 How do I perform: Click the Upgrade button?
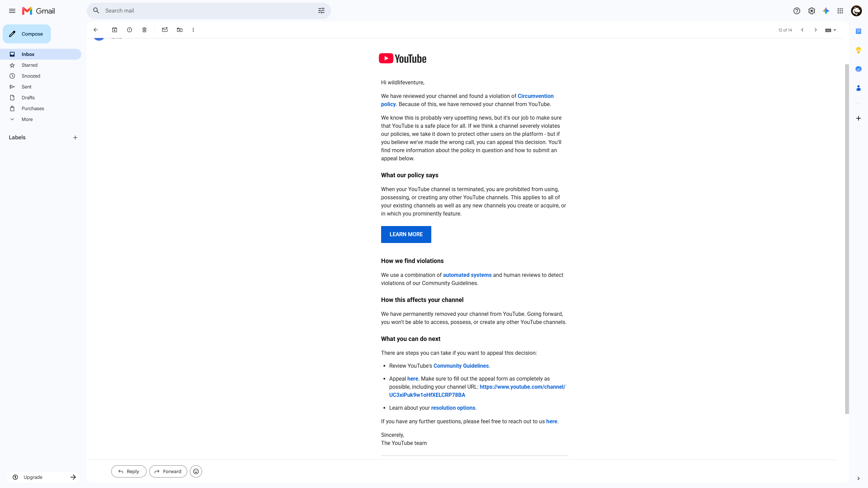[x=43, y=477]
